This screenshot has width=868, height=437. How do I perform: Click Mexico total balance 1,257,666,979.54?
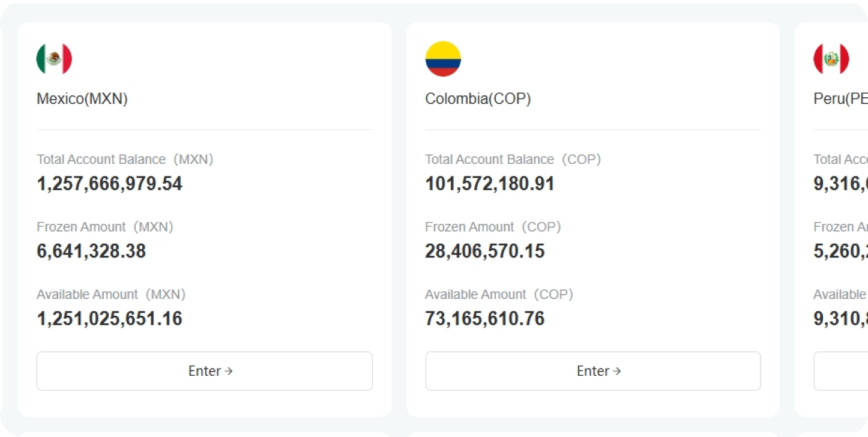click(x=110, y=184)
